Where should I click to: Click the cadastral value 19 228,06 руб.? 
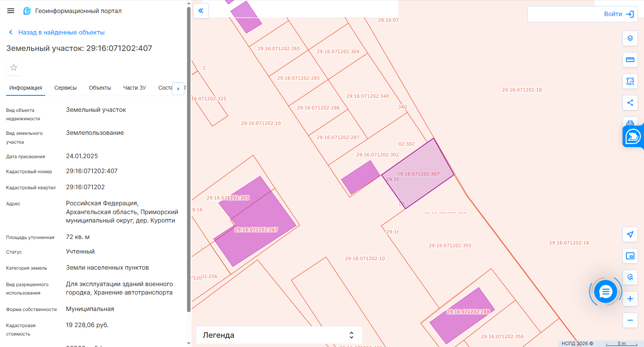tap(87, 325)
